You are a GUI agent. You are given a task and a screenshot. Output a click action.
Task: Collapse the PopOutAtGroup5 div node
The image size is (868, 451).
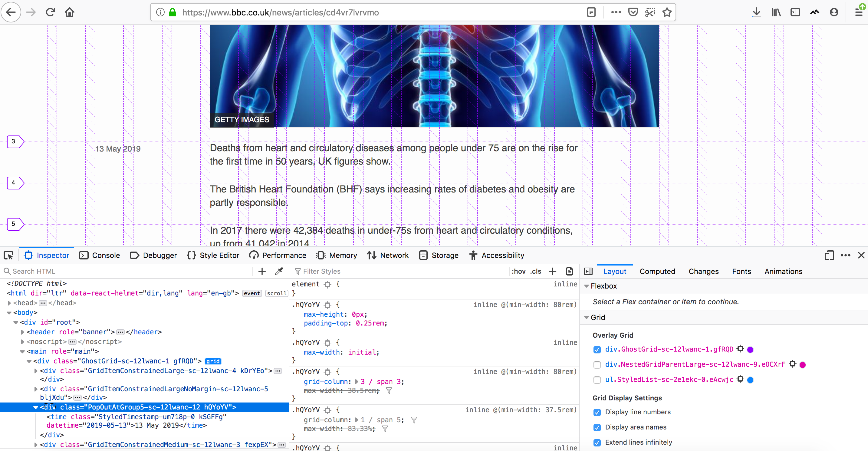tap(35, 407)
